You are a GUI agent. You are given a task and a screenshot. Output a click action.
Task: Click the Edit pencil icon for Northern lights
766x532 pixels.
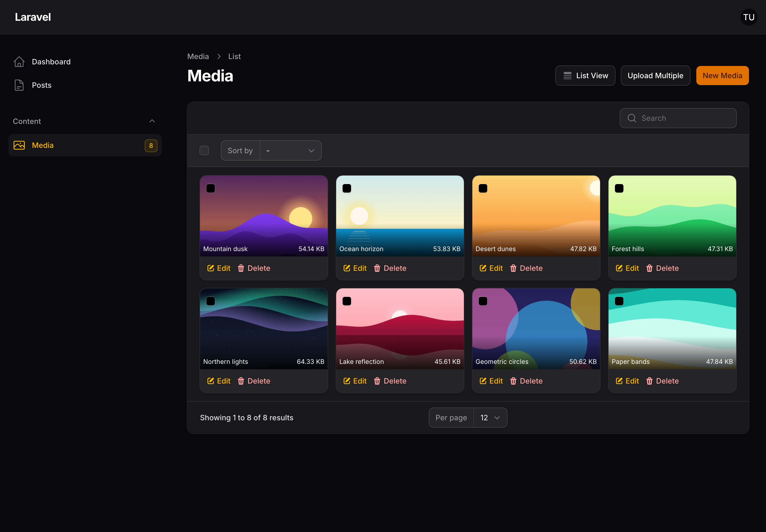coord(211,381)
